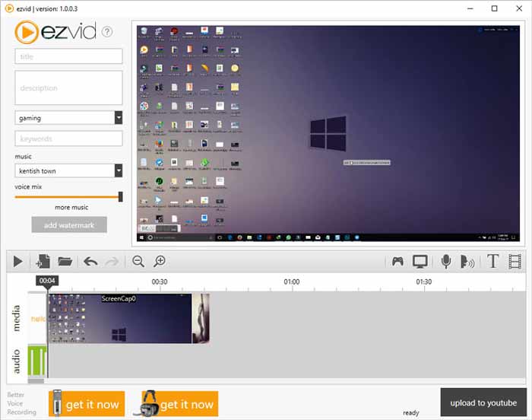Click the upload to youtube button

pyautogui.click(x=483, y=402)
